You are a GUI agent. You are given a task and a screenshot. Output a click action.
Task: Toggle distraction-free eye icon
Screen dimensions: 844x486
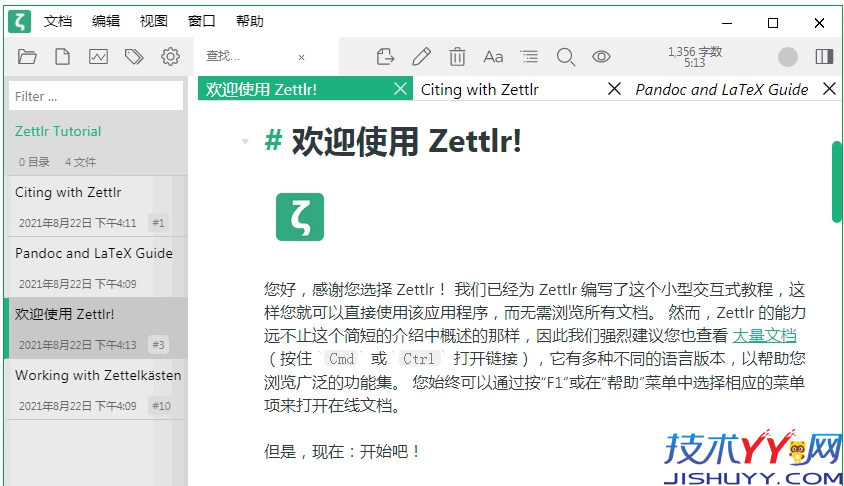(601, 57)
